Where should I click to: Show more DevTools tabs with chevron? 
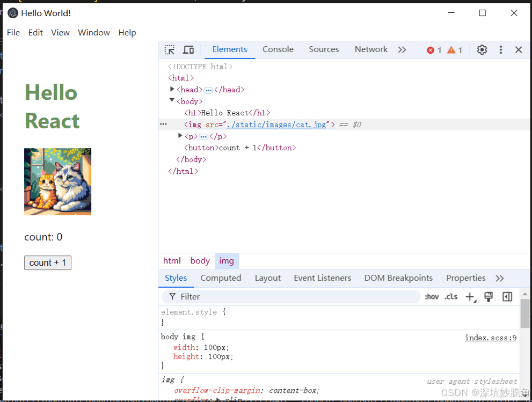coord(402,50)
